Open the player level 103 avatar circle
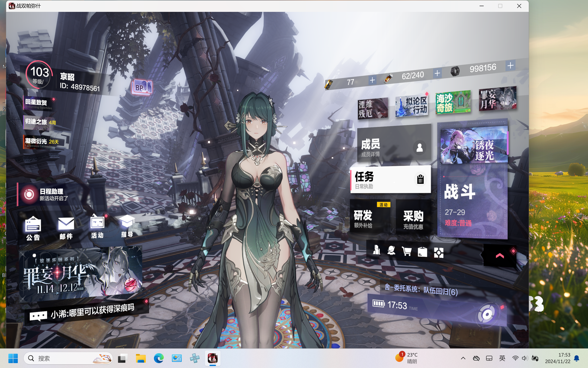 click(x=39, y=74)
